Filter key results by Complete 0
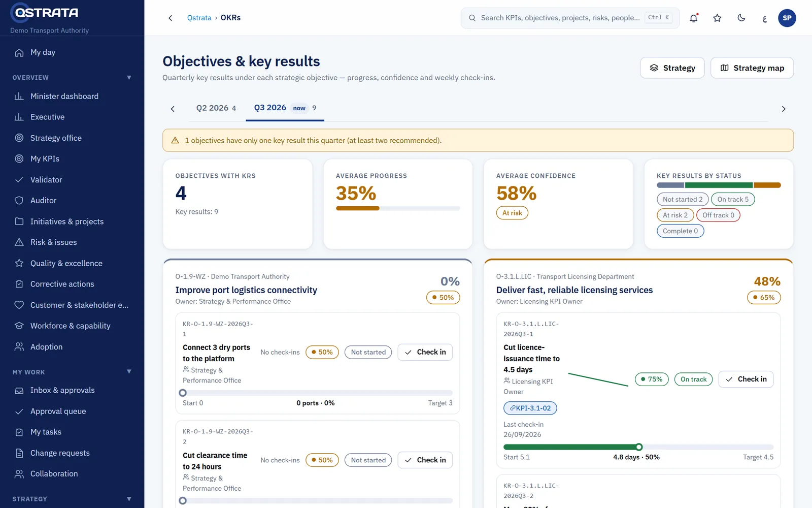The width and height of the screenshot is (812, 508). tap(680, 231)
